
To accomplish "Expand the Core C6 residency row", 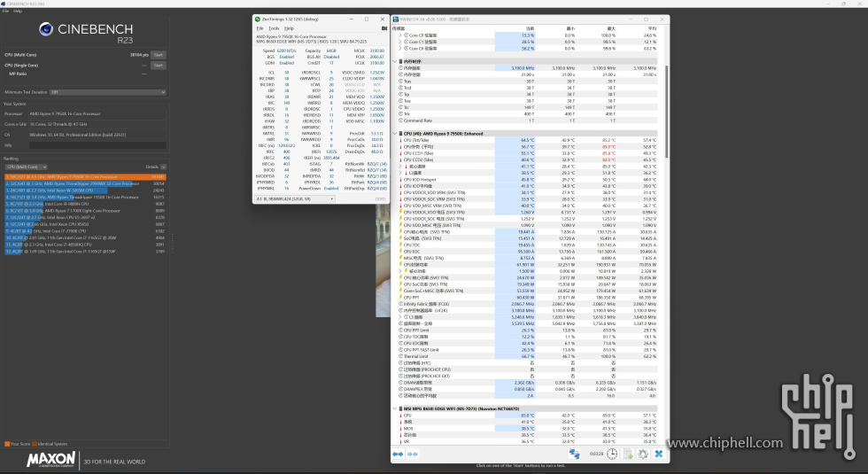I will 399,48.
